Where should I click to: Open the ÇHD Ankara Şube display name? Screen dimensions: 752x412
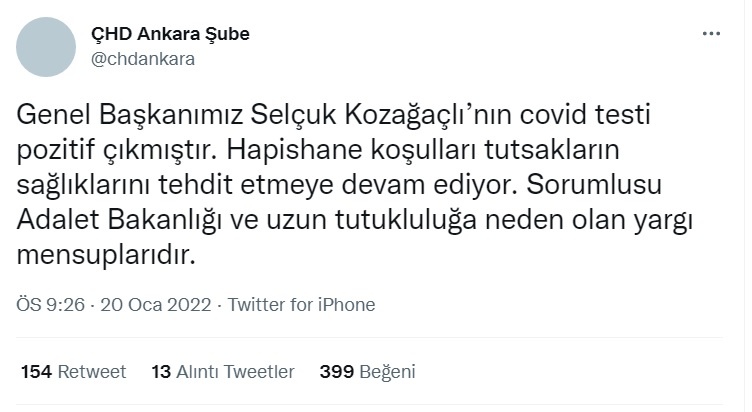coord(170,34)
